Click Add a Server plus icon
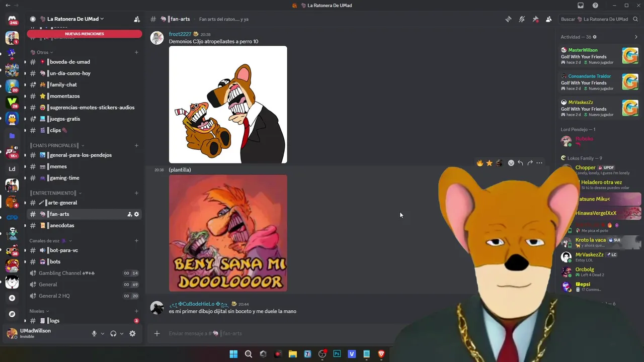 [x=12, y=298]
